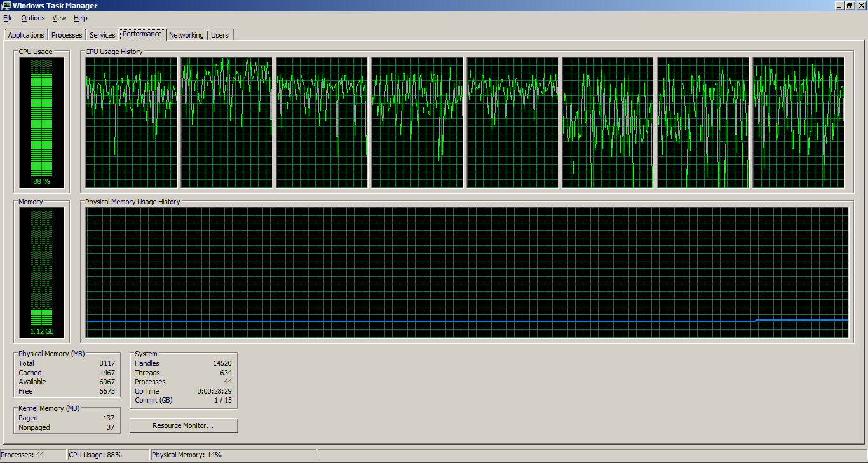Viewport: 868px width, 463px height.
Task: Click the System Processes value 44
Action: click(227, 382)
